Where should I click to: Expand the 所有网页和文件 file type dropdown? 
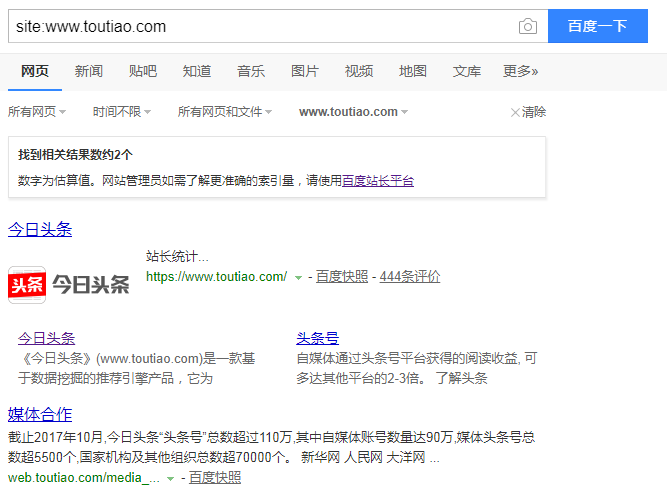pos(225,112)
